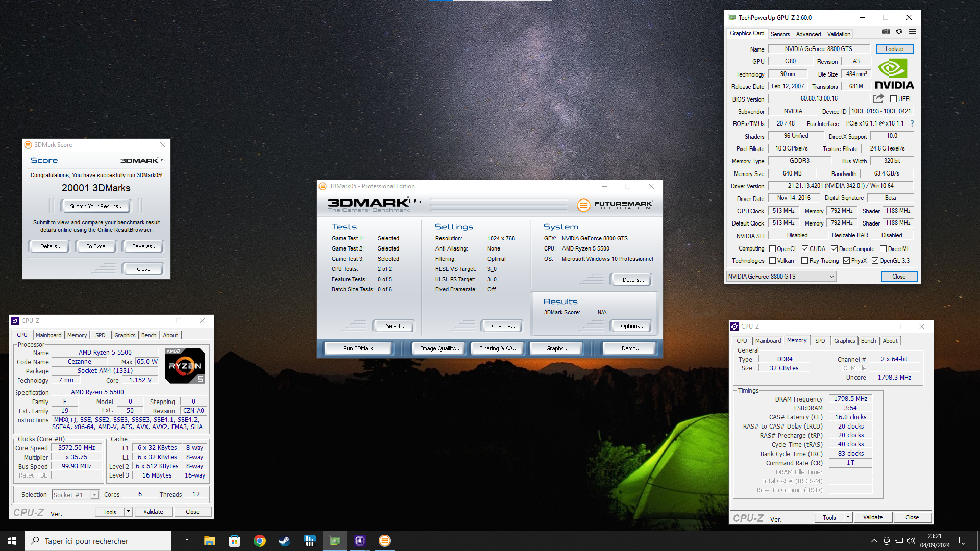This screenshot has width=980, height=551.
Task: Click Submit Your Results button
Action: tap(96, 206)
